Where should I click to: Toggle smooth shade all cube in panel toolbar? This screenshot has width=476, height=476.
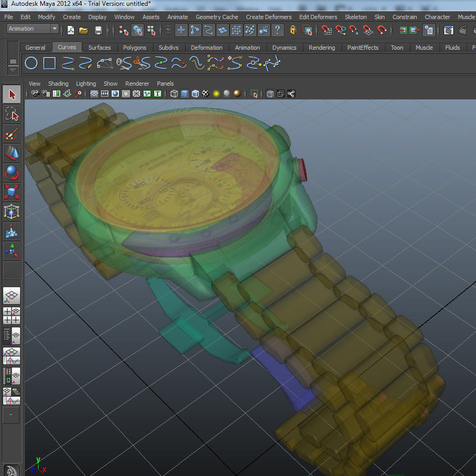(x=185, y=94)
